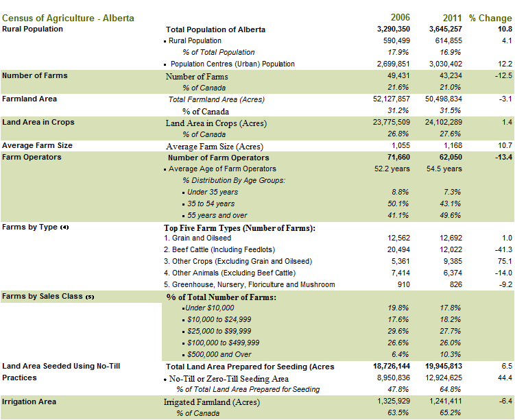Viewport: 515px width, 420px height.
Task: Select the 'Number of Farms' section heading
Action: click(x=35, y=75)
